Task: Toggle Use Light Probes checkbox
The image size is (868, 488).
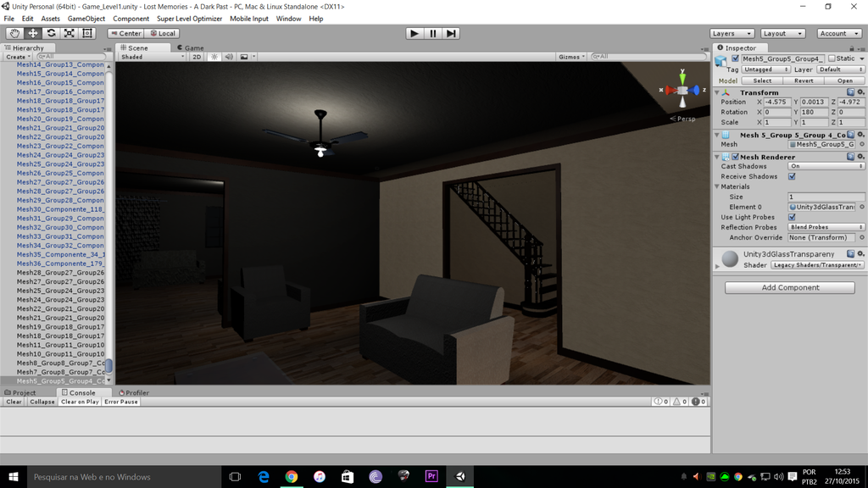Action: click(x=792, y=217)
